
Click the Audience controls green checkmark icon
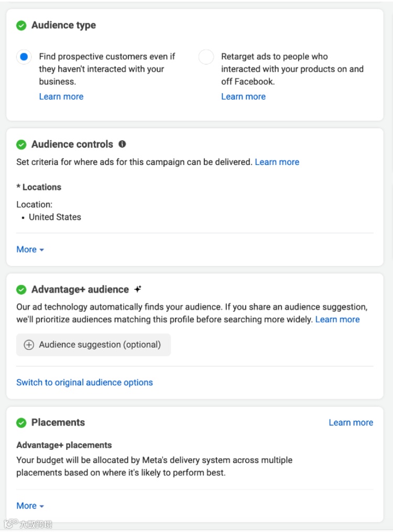pyautogui.click(x=21, y=145)
